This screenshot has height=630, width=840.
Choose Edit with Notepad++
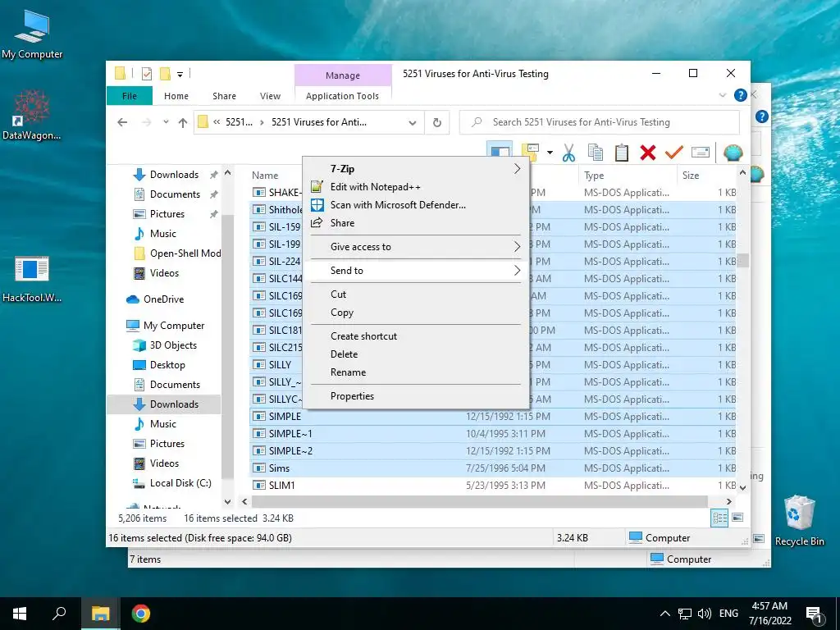click(x=416, y=187)
